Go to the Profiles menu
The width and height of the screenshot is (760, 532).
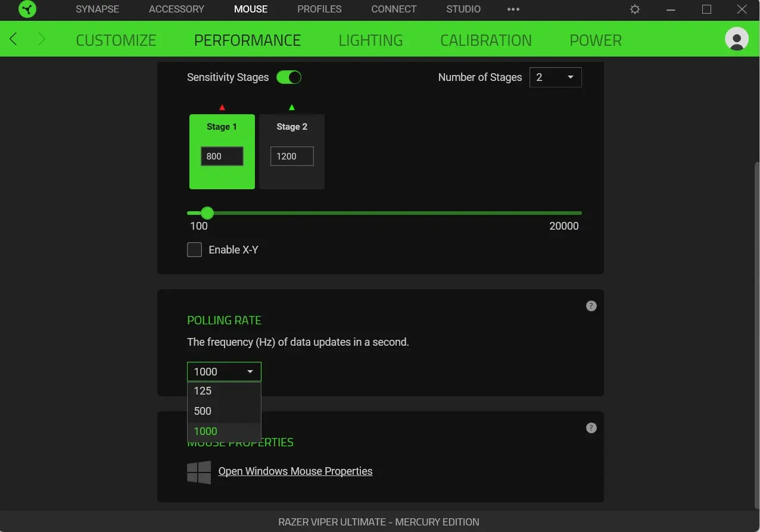click(319, 10)
